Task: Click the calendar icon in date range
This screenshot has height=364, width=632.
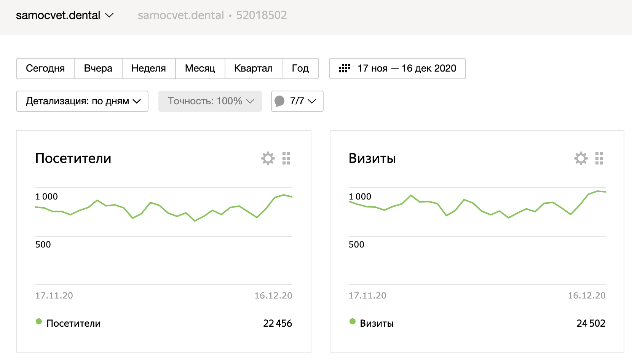Action: 345,69
